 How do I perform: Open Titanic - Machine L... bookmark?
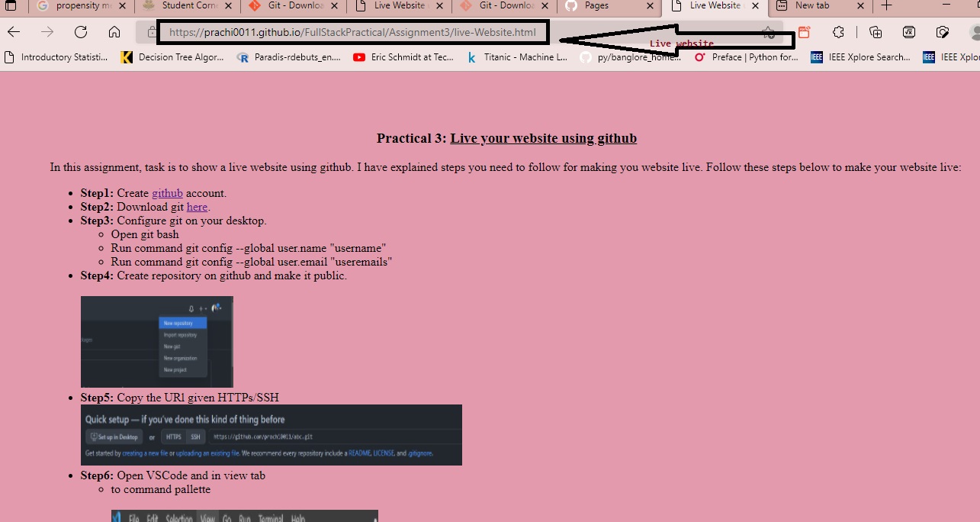pyautogui.click(x=517, y=57)
